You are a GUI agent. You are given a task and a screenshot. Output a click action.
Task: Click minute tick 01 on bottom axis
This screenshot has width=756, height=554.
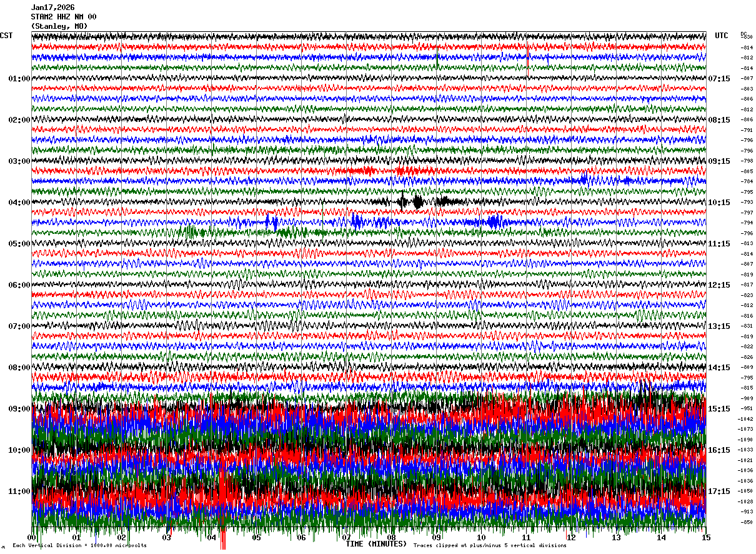click(x=77, y=538)
